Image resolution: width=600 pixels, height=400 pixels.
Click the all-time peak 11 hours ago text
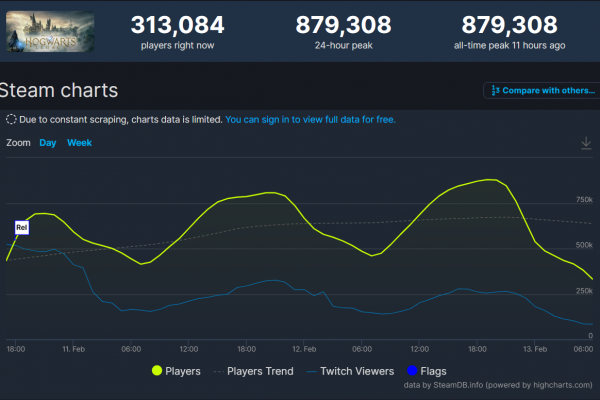[x=509, y=46]
